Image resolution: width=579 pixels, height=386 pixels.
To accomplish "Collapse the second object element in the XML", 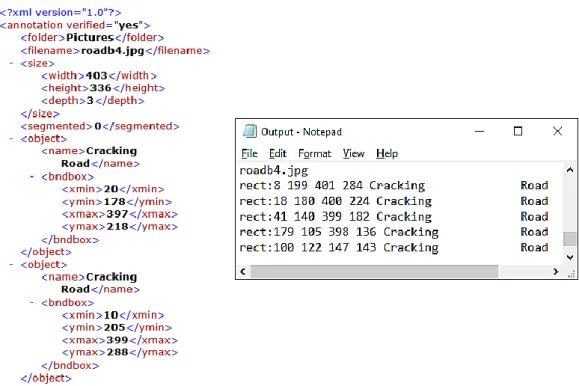I will [11, 265].
